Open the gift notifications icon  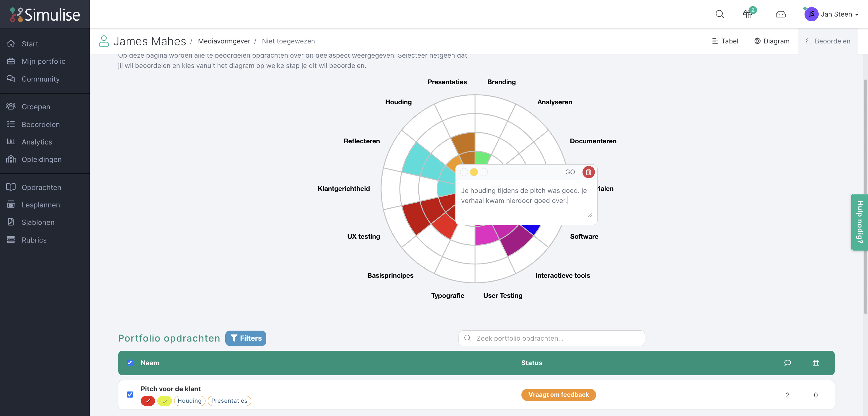click(x=747, y=14)
